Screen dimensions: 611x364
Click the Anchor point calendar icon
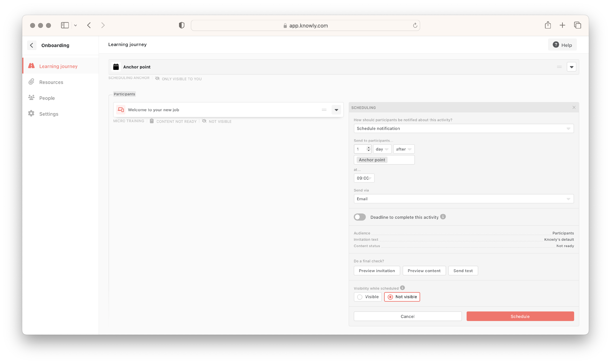(116, 67)
